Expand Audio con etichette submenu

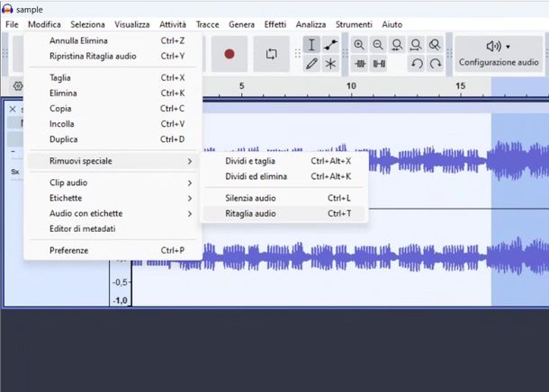pos(112,213)
